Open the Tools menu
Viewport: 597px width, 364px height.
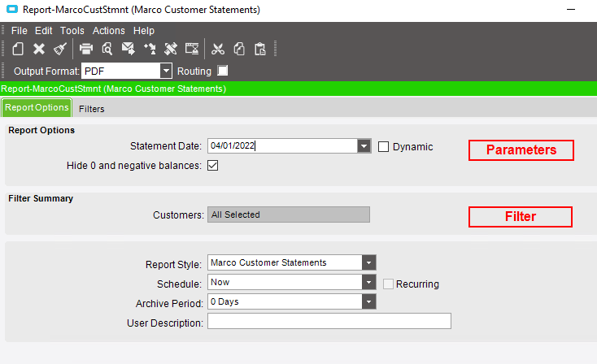pos(72,30)
